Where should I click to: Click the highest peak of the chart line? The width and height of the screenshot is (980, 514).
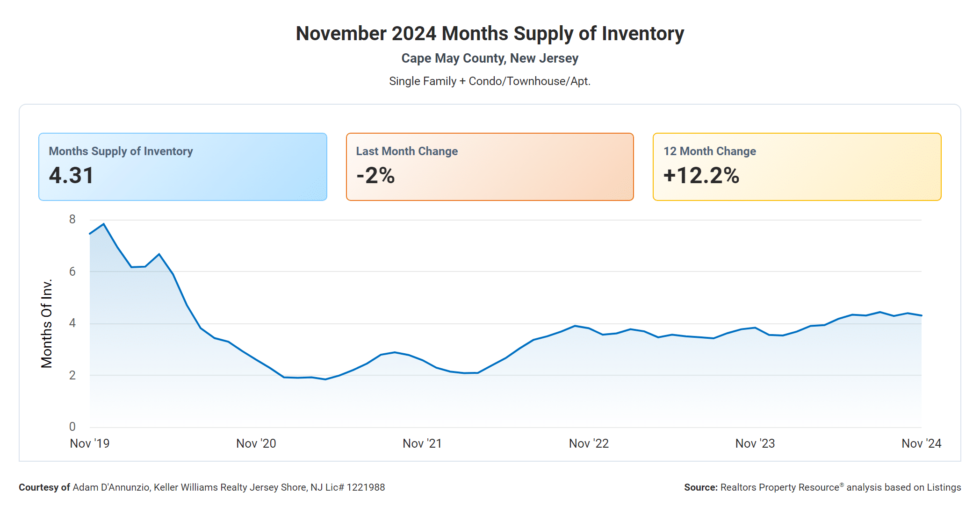(x=103, y=224)
